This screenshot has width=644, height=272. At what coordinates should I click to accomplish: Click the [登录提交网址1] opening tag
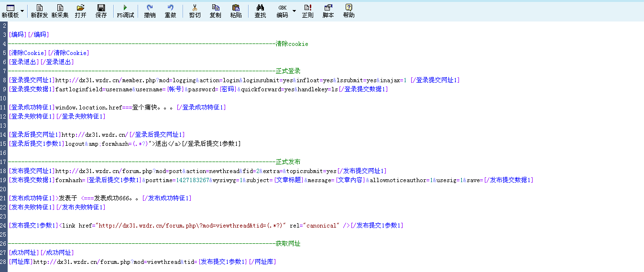point(32,80)
